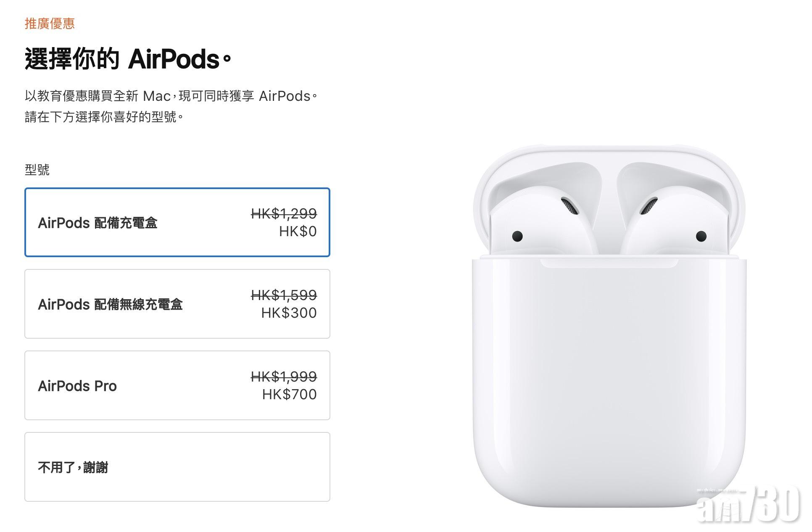
Task: Click the 以教育優惠購買全新 Mac description line
Action: [x=171, y=96]
